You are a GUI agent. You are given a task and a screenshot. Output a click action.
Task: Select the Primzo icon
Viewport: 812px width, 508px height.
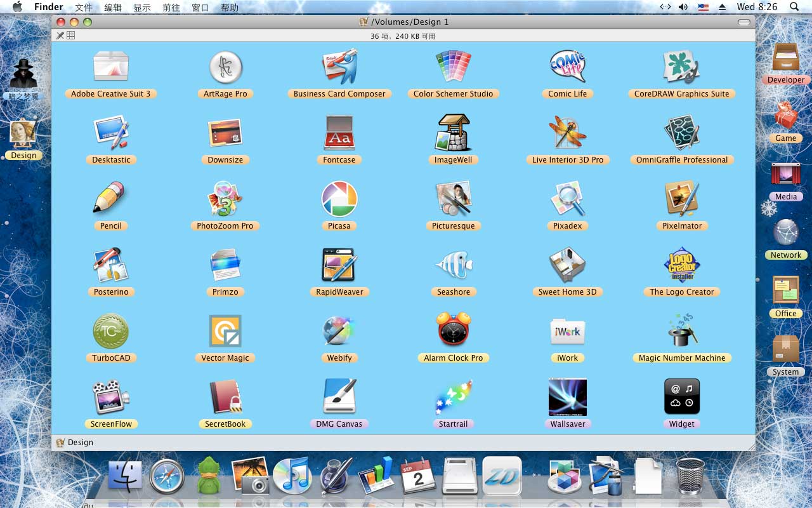coord(225,265)
